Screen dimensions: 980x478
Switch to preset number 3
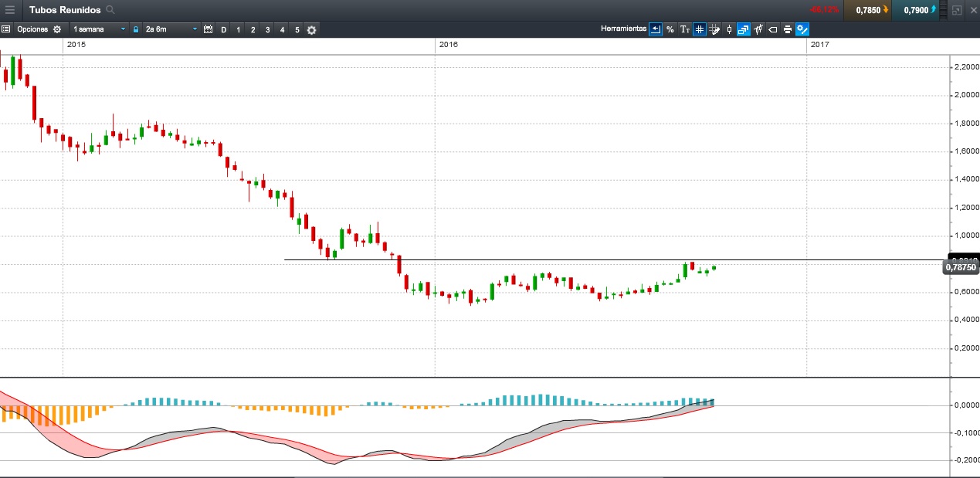click(267, 29)
